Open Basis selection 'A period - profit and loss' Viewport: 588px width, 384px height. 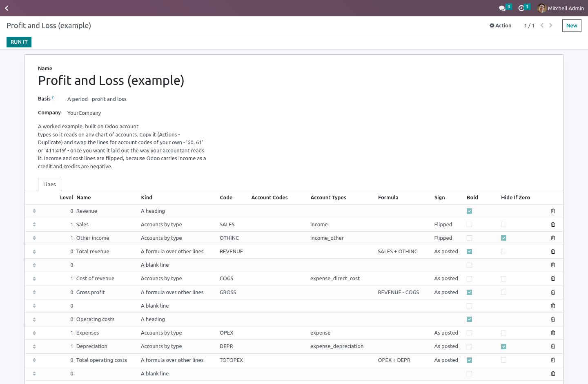(97, 99)
